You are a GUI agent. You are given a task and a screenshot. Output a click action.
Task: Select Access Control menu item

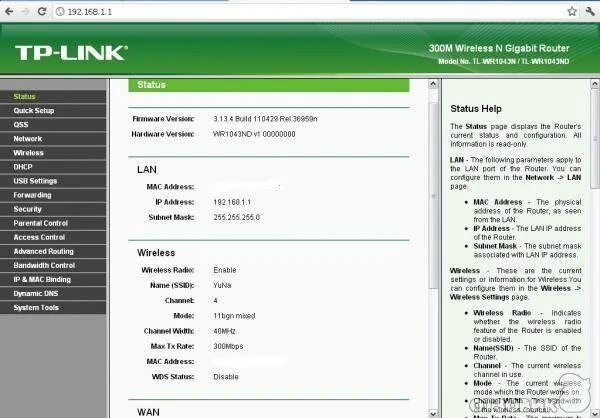(x=53, y=237)
